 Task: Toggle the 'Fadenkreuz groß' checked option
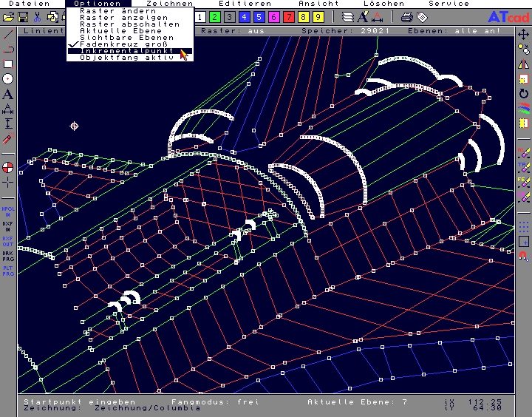click(129, 44)
